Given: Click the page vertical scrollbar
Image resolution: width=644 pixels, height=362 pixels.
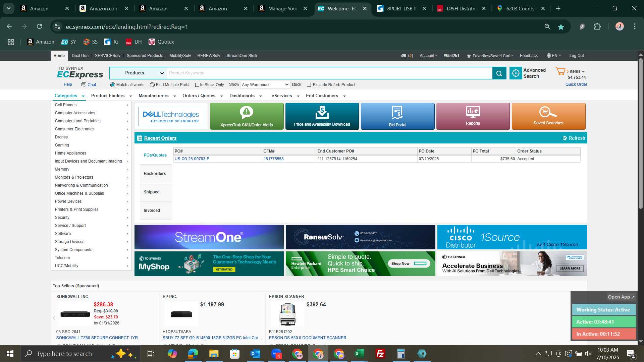Looking at the screenshot, I should point(641,134).
